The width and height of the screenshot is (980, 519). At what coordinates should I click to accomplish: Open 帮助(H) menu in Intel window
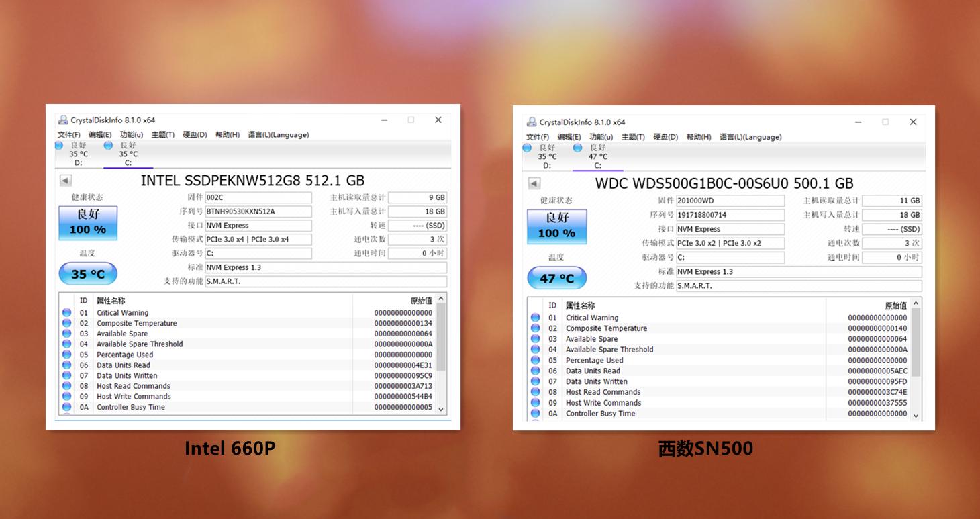[x=228, y=134]
